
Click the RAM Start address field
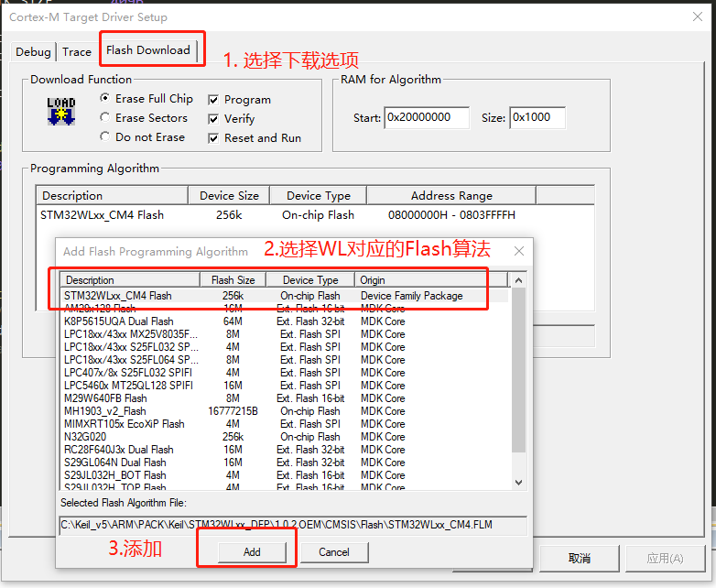pos(427,117)
